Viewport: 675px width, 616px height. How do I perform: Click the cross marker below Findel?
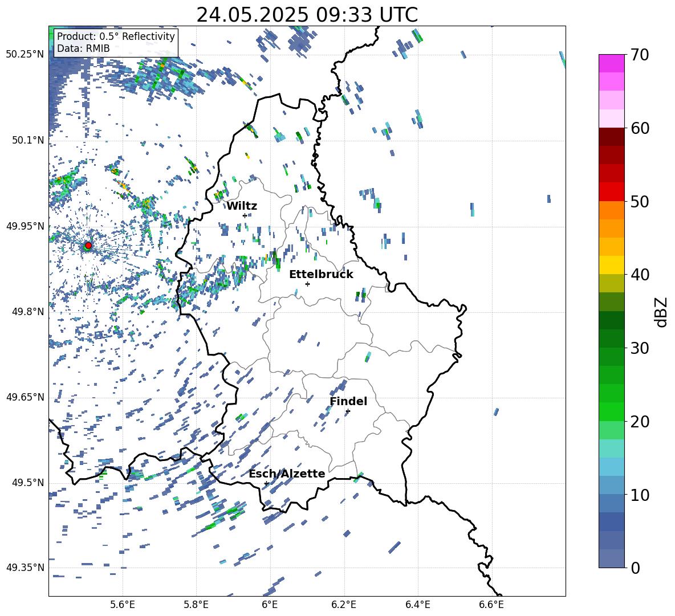(x=348, y=411)
